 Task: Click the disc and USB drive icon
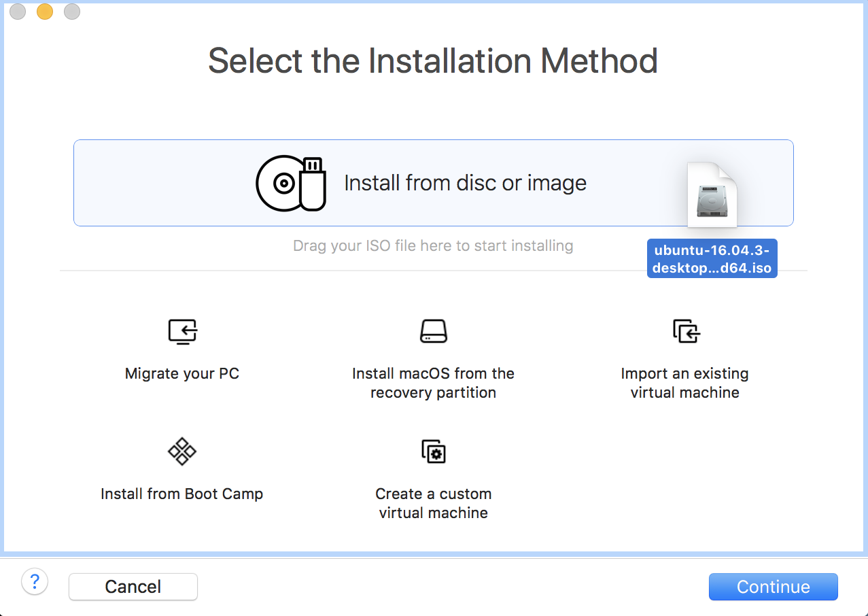pyautogui.click(x=291, y=183)
